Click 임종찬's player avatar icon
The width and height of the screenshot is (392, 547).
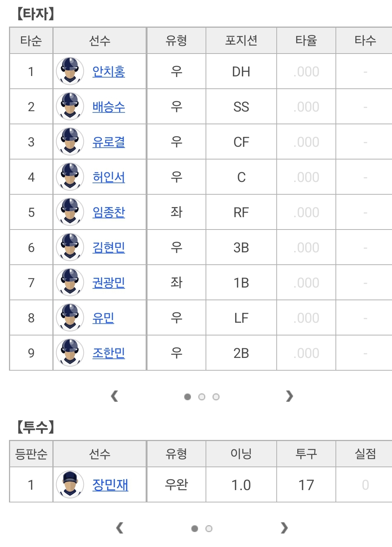tap(70, 212)
